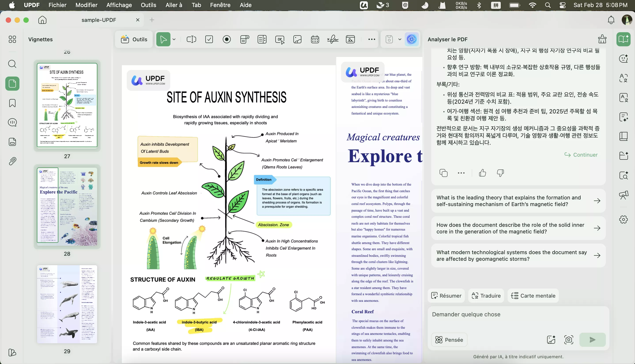
Task: Open the Affichage menu
Action: pyautogui.click(x=119, y=5)
